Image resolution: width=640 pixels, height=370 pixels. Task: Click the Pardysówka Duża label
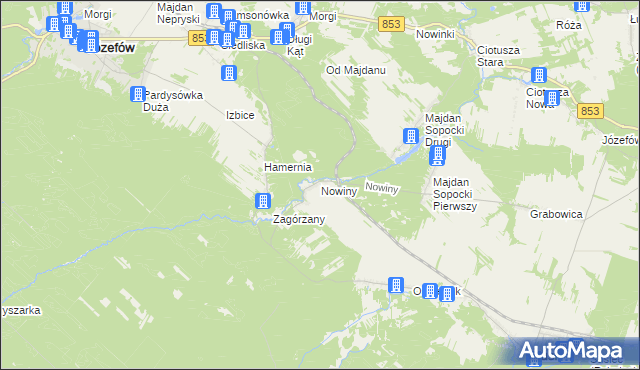point(173,101)
